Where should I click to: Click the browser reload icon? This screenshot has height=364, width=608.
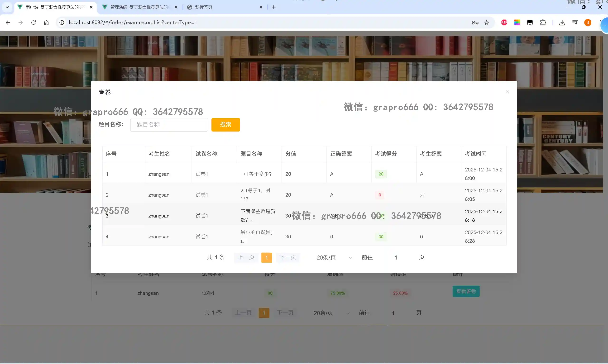point(34,23)
